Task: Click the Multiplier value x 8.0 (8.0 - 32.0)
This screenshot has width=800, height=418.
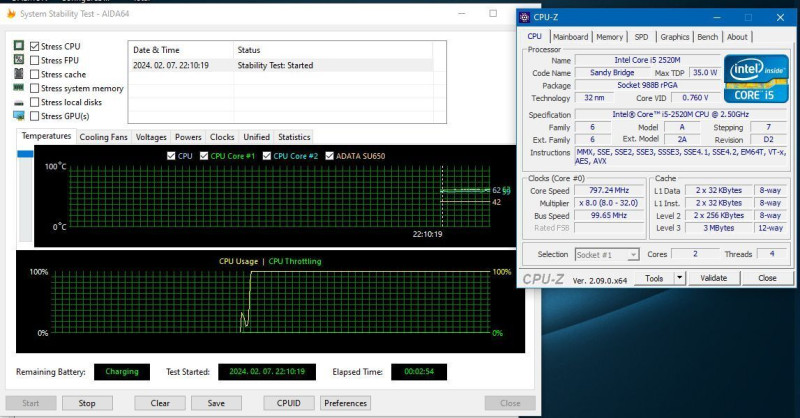Action: point(609,203)
